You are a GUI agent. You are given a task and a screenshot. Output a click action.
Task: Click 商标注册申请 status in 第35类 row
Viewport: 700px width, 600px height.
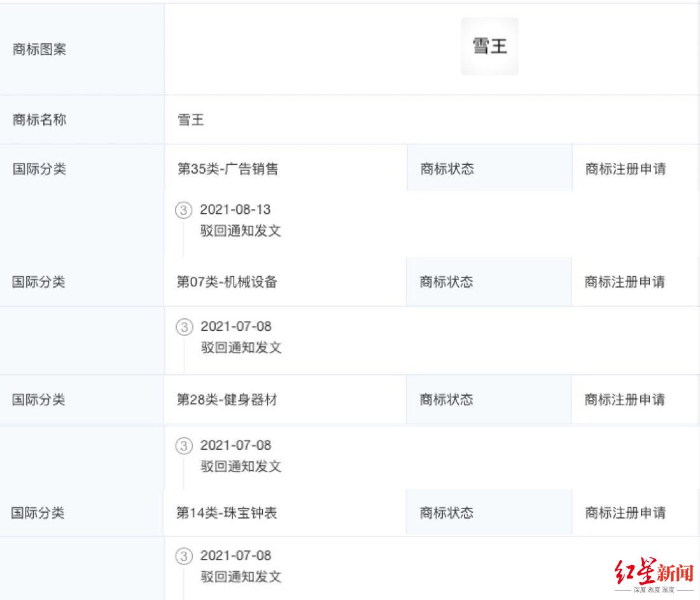click(626, 169)
